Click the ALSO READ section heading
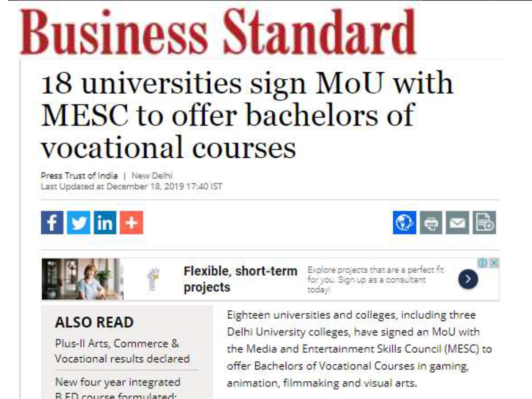Image resolution: width=532 pixels, height=399 pixels. (x=94, y=323)
